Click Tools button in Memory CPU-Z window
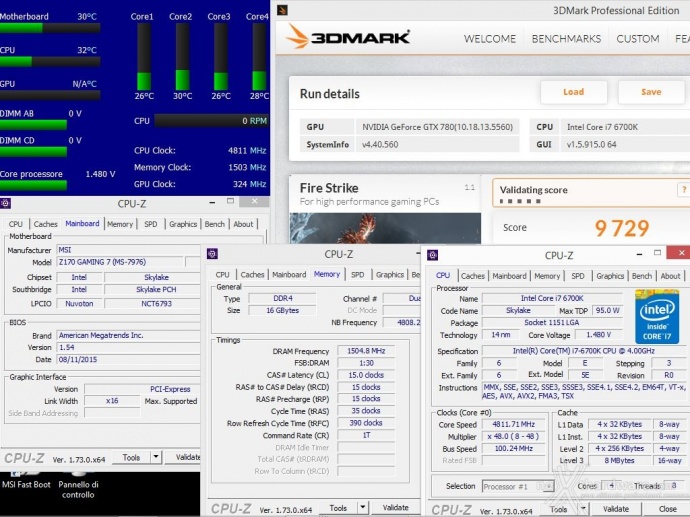The image size is (690, 517). pyautogui.click(x=338, y=507)
